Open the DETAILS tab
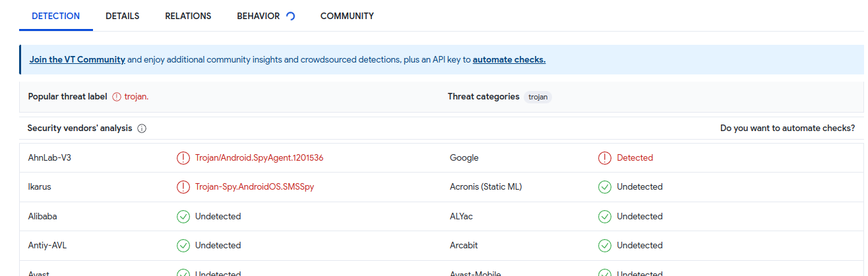868x276 pixels. click(x=122, y=16)
